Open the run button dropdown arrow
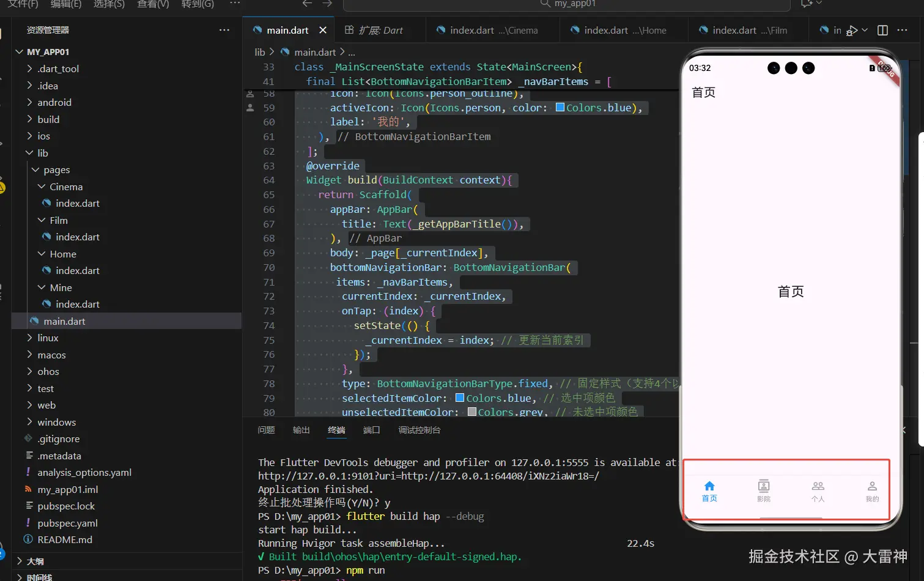 [x=865, y=30]
